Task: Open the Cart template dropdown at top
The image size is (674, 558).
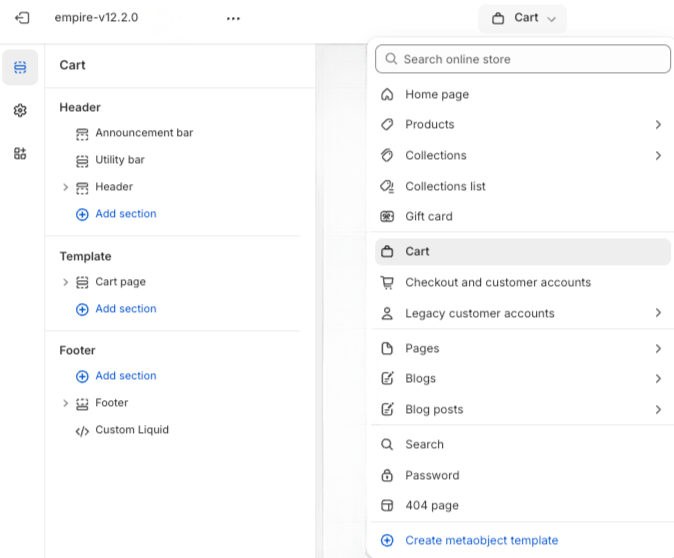Action: 522,18
